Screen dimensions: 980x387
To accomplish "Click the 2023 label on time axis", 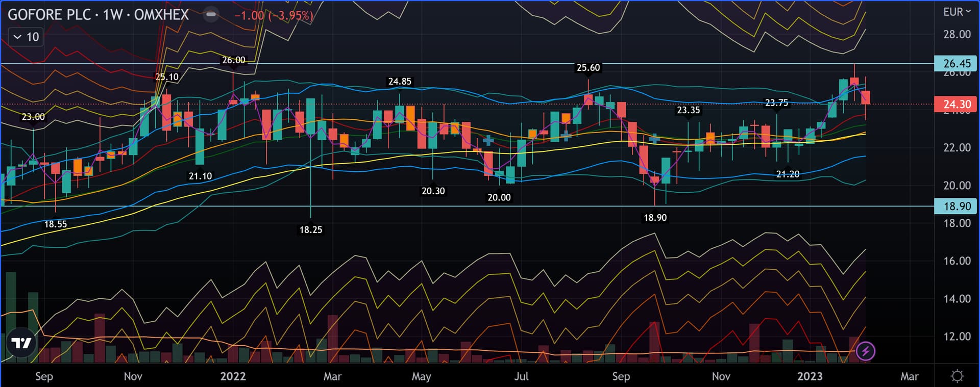I will coord(810,376).
